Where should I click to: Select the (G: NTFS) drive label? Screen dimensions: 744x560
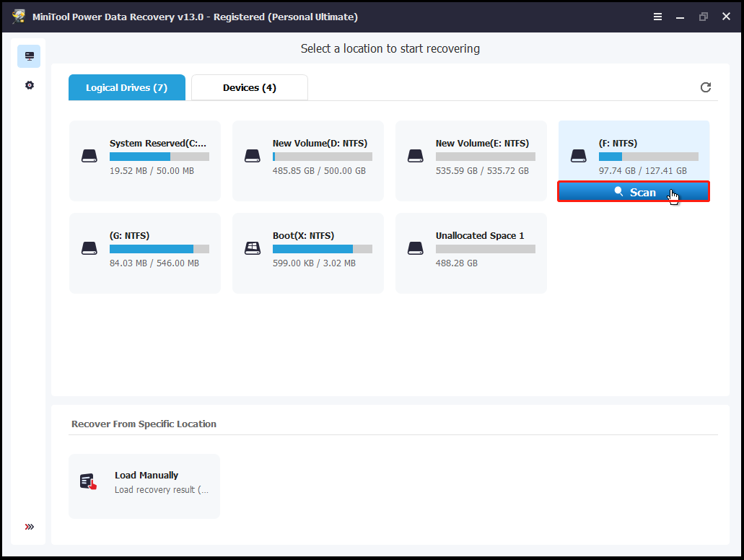tap(130, 236)
